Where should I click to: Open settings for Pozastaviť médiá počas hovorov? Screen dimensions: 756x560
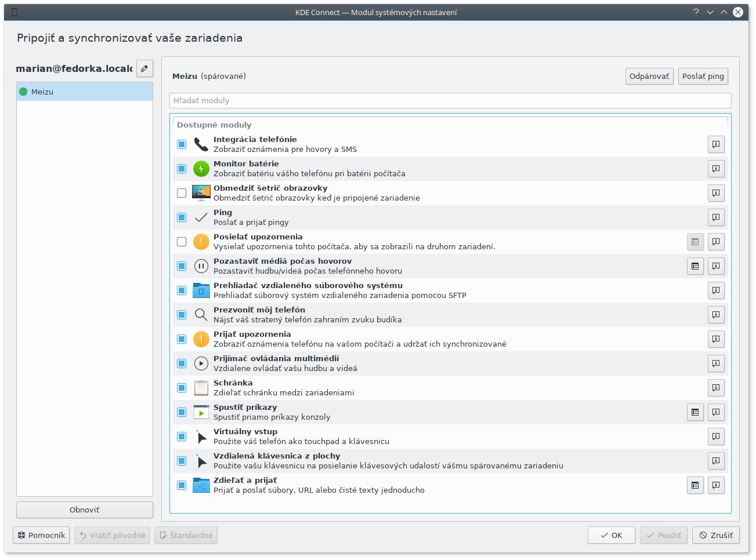[695, 266]
